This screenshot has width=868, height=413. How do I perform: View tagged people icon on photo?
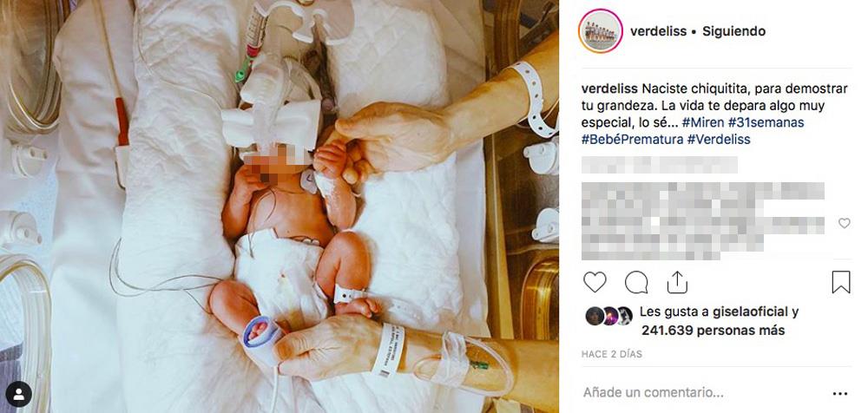point(18,394)
